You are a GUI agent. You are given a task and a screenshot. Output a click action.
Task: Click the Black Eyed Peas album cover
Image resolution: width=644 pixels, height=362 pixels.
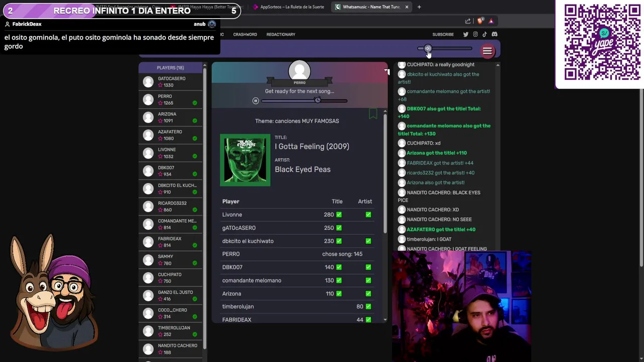[245, 160]
